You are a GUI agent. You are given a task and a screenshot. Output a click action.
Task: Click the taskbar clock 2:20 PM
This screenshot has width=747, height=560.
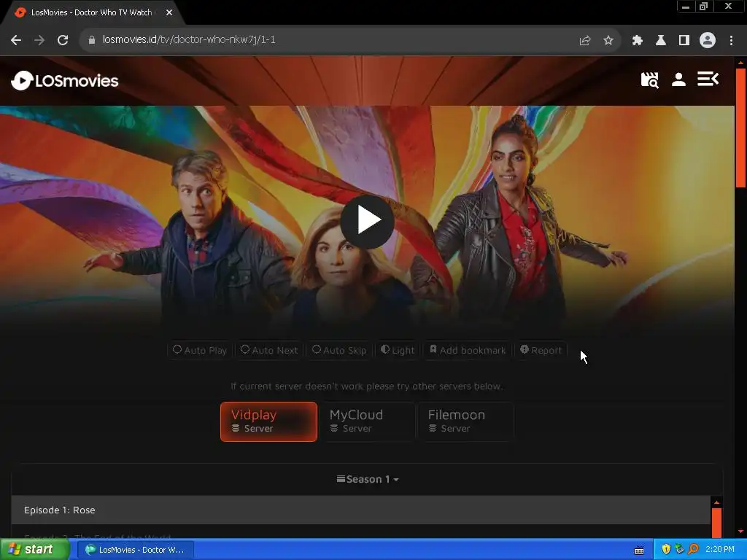pos(719,550)
